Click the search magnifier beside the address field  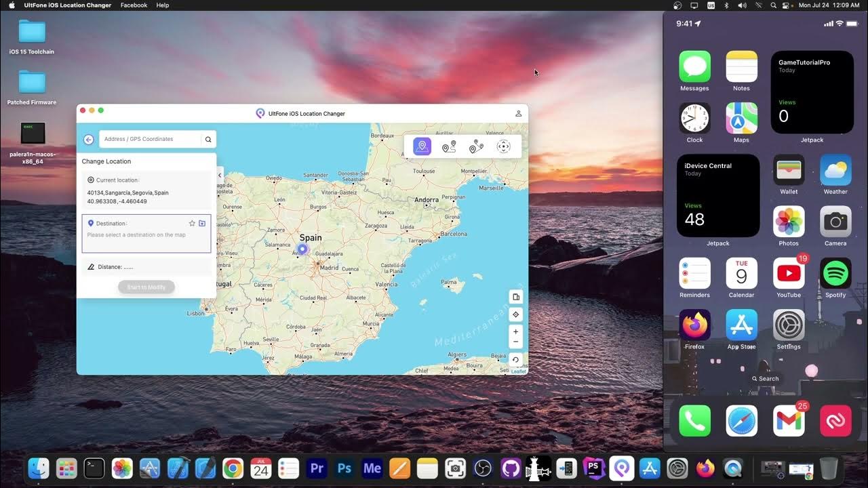(208, 140)
